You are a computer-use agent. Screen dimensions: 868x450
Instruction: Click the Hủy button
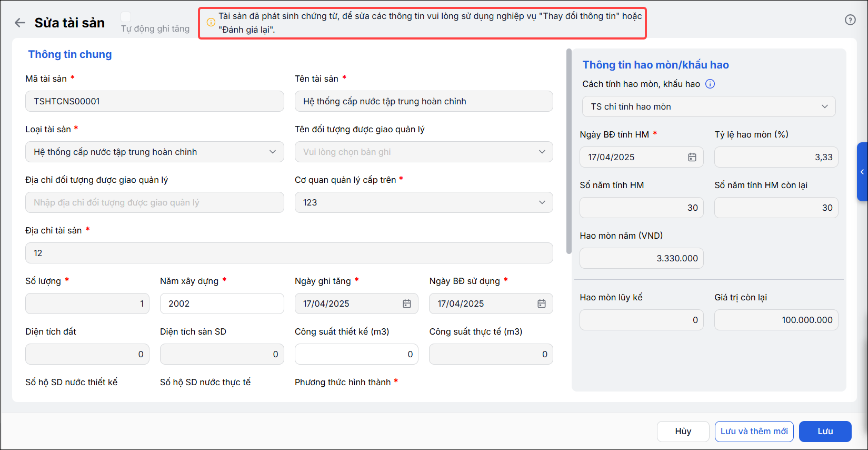(683, 432)
